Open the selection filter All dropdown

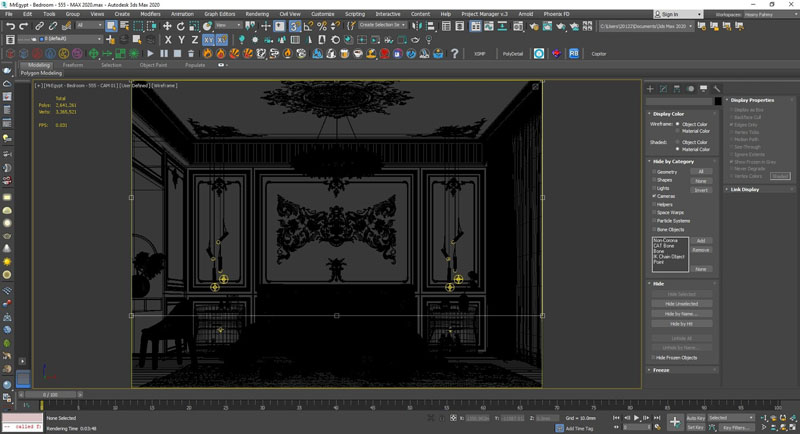(87, 26)
